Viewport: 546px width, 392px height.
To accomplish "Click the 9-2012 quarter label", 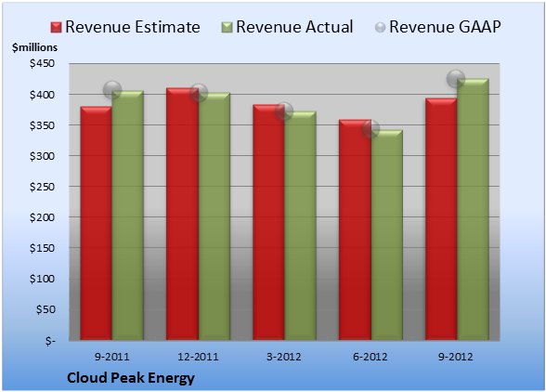I will [x=456, y=357].
